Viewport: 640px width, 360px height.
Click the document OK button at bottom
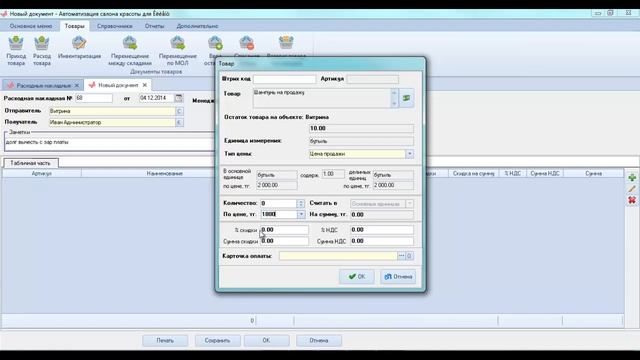(267, 340)
